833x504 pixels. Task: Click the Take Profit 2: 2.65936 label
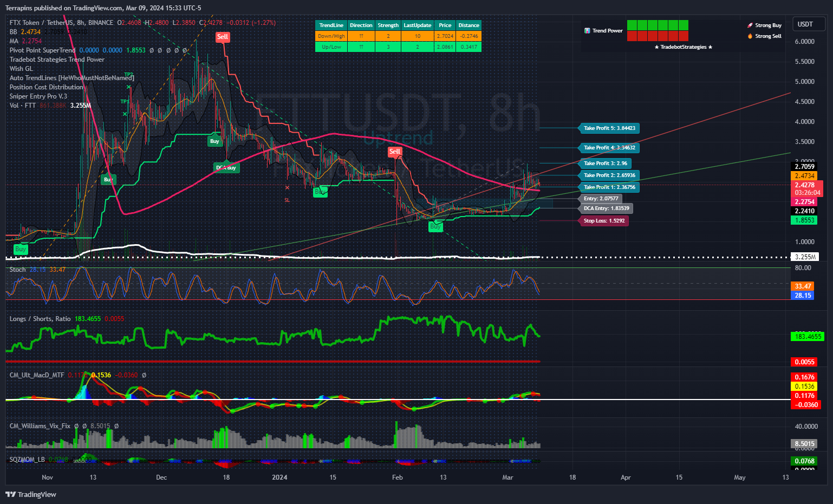point(609,175)
